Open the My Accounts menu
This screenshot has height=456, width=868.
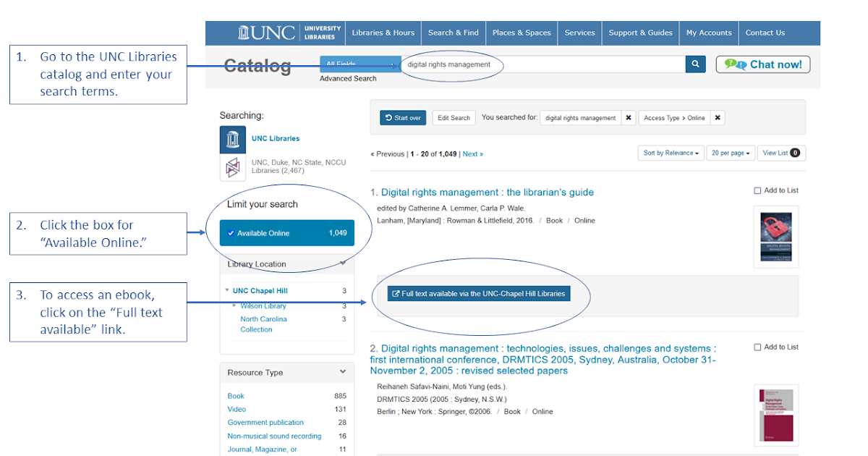coord(709,33)
